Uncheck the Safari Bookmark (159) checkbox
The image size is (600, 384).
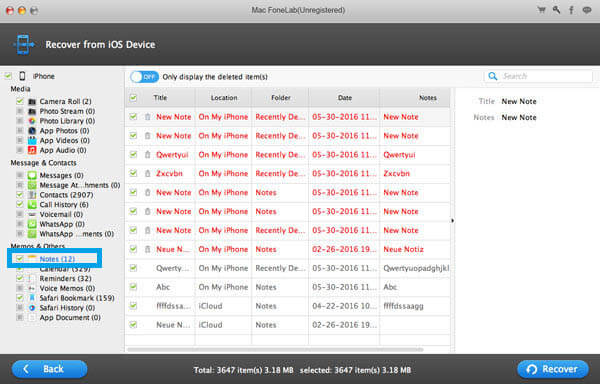(20, 298)
